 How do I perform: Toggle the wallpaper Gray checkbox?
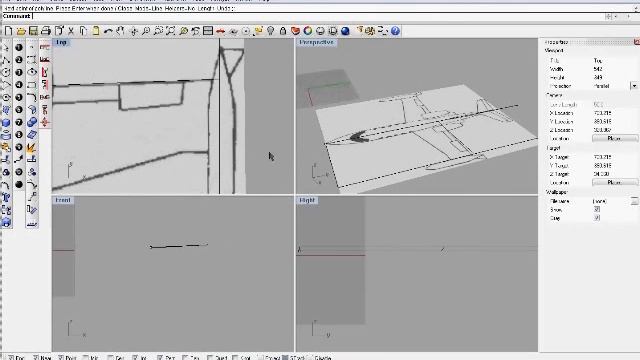point(597,218)
